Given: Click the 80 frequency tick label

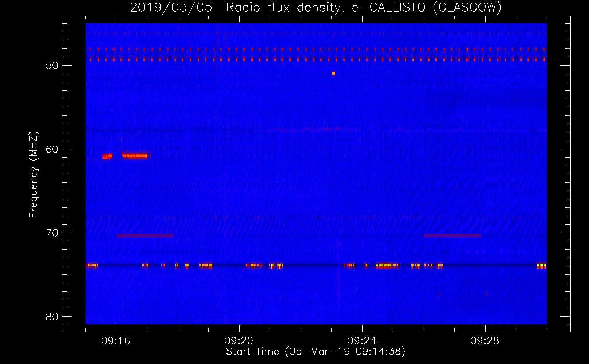Looking at the screenshot, I should [52, 317].
